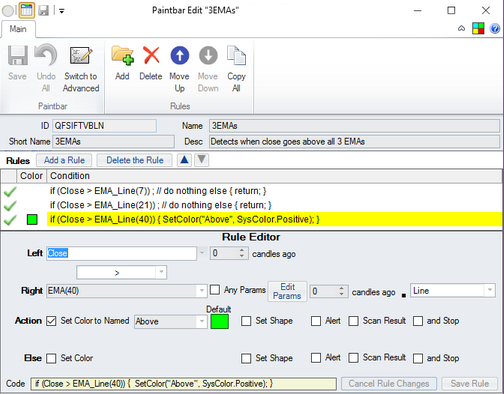This screenshot has width=504, height=394.
Task: Toggle checkmark on EMA_Line(40) rule
Action: pos(10,220)
